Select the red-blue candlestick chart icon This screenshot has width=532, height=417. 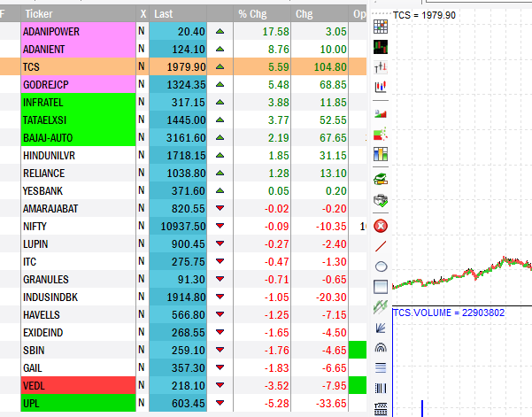381,87
